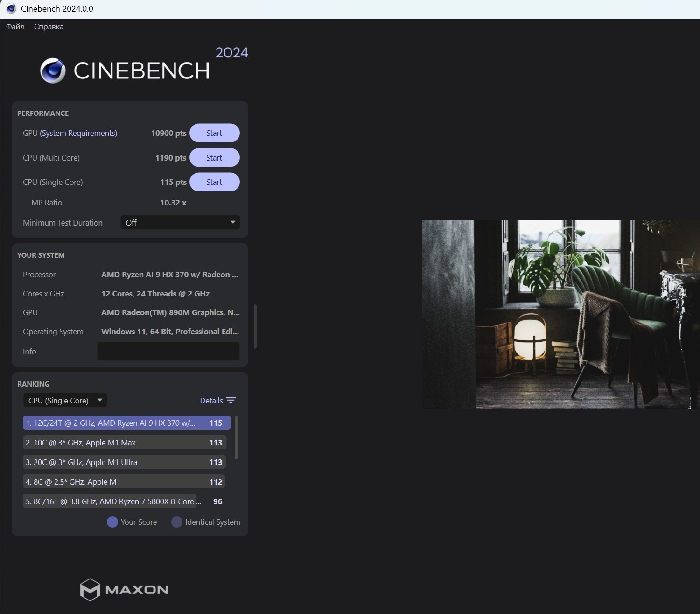Click the rendered room scene preview
The image size is (700, 614).
tap(561, 314)
